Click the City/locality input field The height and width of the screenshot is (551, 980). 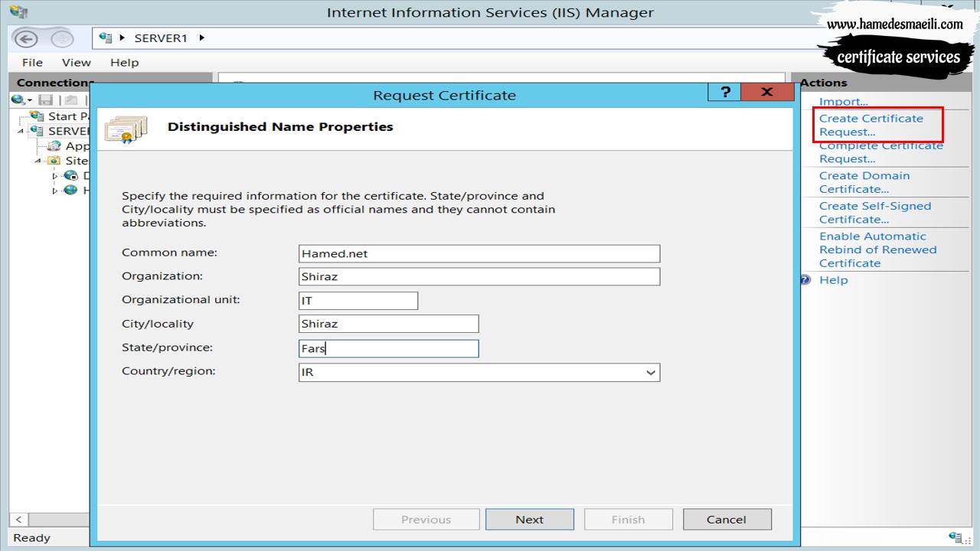pos(389,324)
